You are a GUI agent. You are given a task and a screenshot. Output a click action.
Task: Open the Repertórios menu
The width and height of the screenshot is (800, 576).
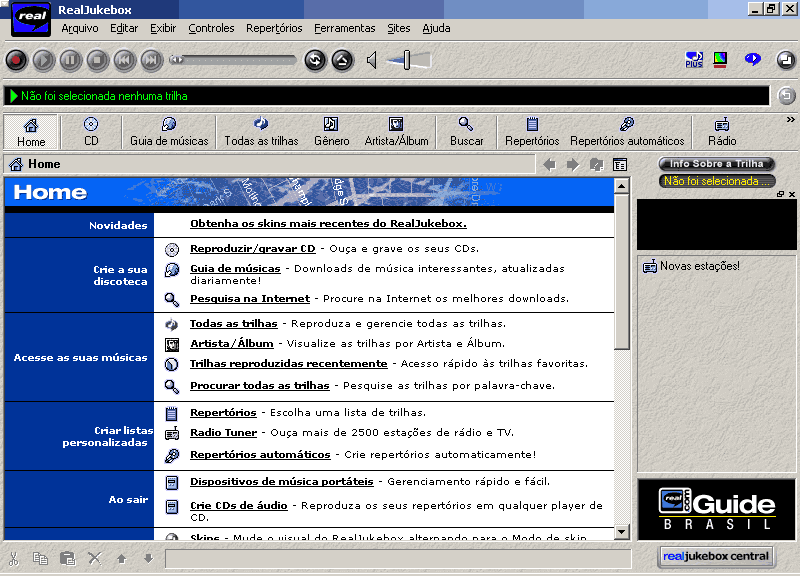click(x=274, y=28)
